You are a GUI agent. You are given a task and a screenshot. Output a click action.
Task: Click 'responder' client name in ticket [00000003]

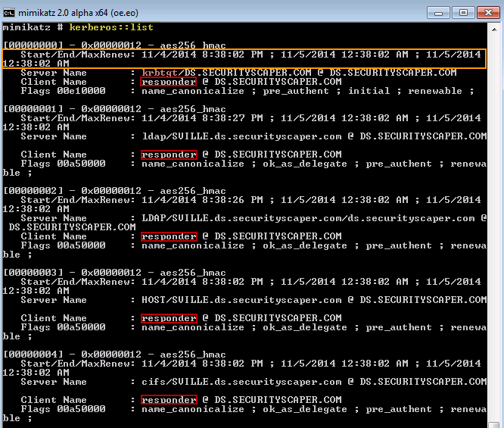pos(169,318)
